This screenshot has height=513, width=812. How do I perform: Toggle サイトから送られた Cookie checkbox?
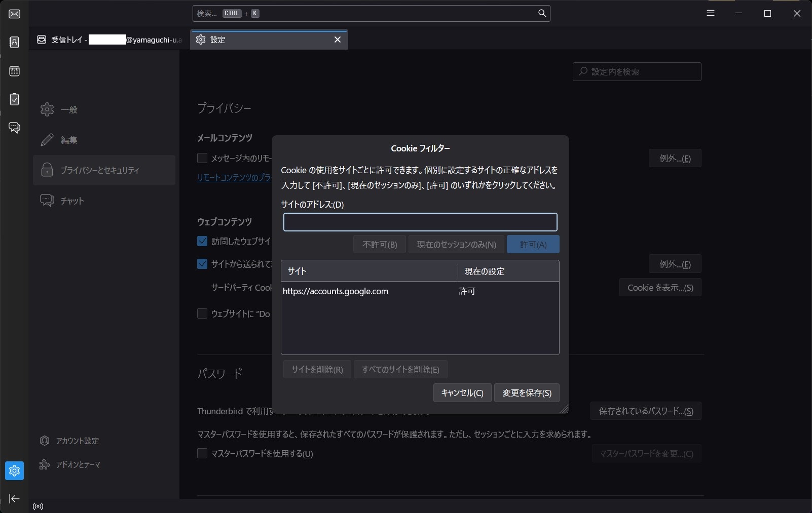coord(202,264)
